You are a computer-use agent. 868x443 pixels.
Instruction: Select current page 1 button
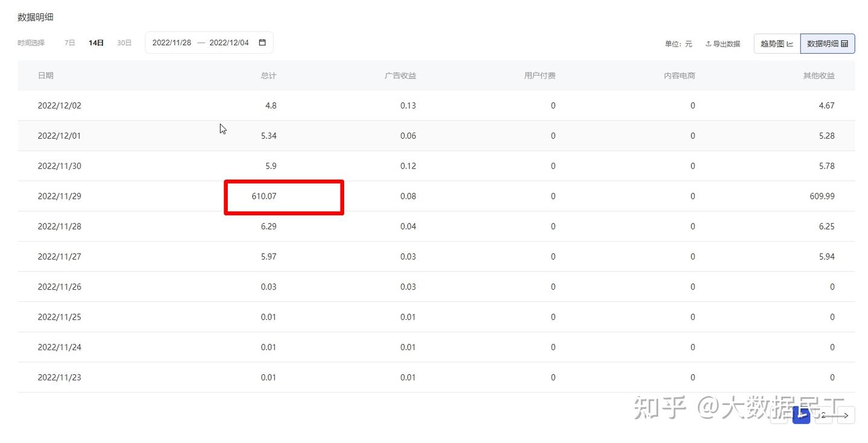tap(801, 415)
